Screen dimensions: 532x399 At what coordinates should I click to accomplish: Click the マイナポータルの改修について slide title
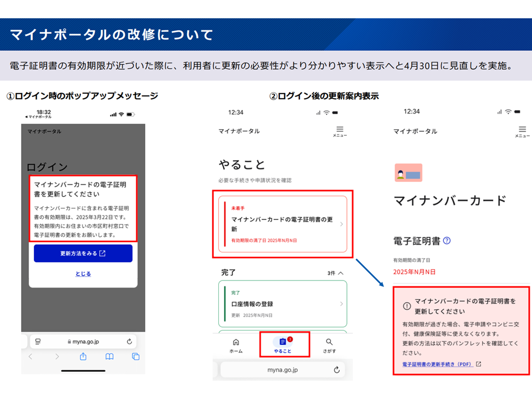click(x=111, y=34)
